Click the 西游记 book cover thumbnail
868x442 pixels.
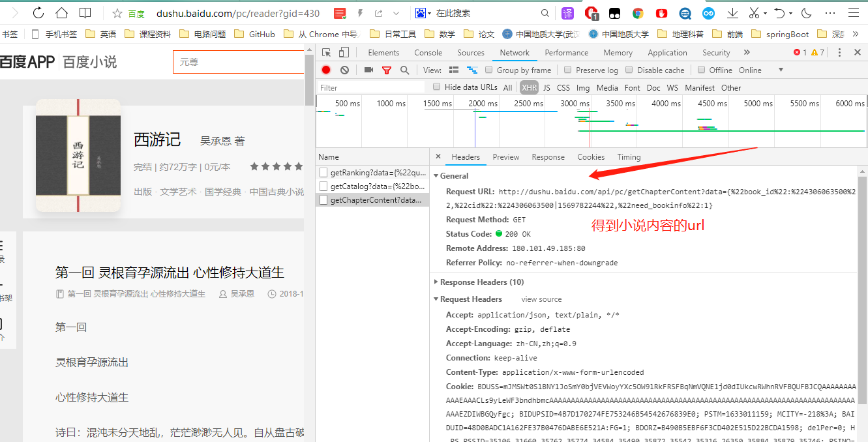[x=78, y=155]
